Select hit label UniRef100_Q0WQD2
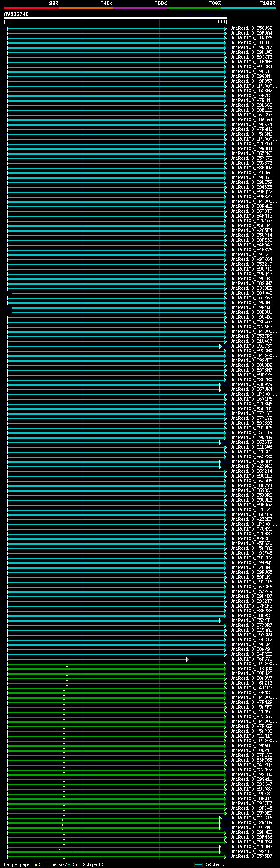Viewport: 280px width, 868px height. (251, 365)
